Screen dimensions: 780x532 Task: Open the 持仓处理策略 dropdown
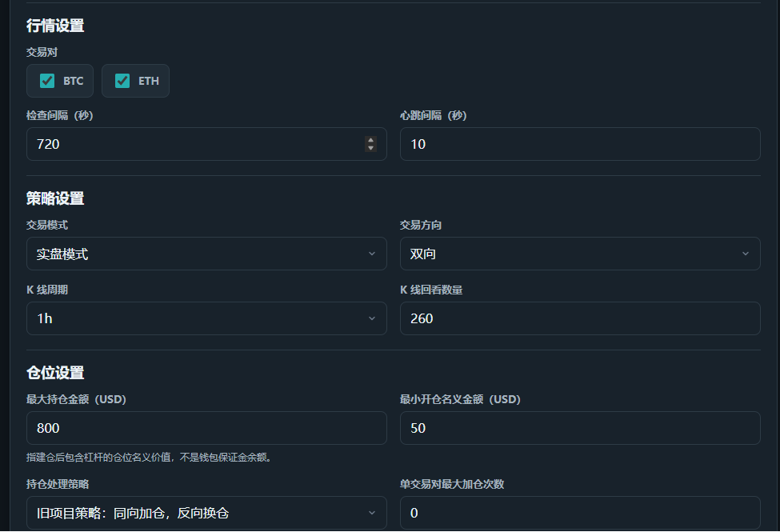pyautogui.click(x=206, y=513)
